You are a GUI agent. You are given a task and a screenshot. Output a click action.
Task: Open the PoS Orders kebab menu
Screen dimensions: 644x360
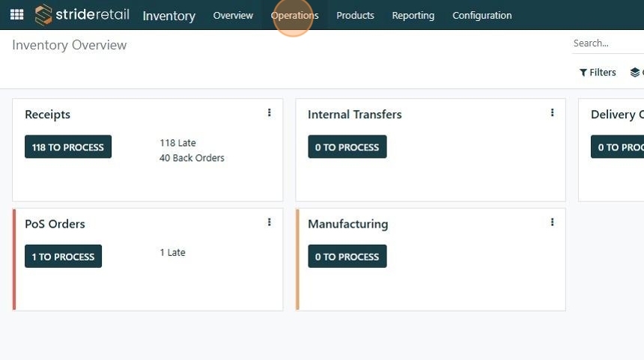pyautogui.click(x=270, y=222)
